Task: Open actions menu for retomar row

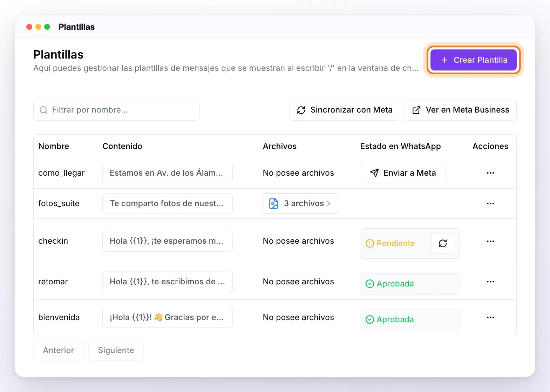Action: (x=490, y=282)
